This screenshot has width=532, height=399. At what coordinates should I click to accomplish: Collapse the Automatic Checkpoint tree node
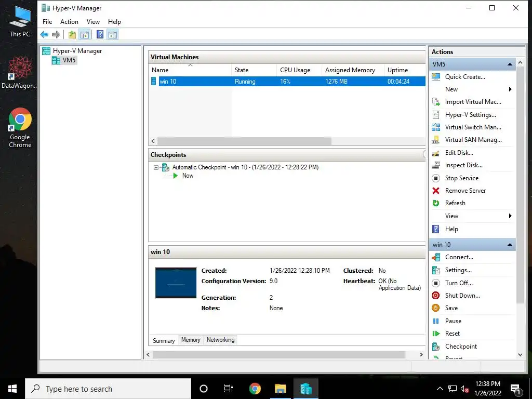pyautogui.click(x=156, y=167)
